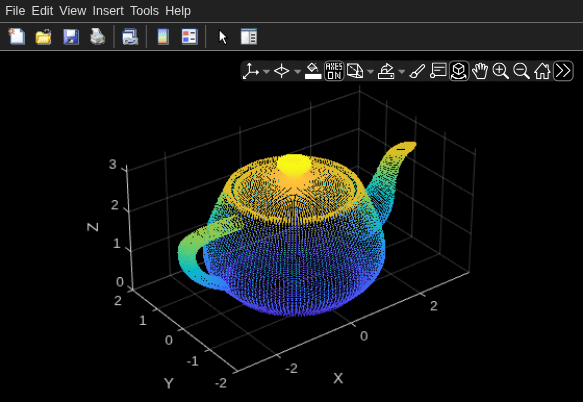583x402 pixels.
Task: Open the View menu
Action: (x=73, y=11)
